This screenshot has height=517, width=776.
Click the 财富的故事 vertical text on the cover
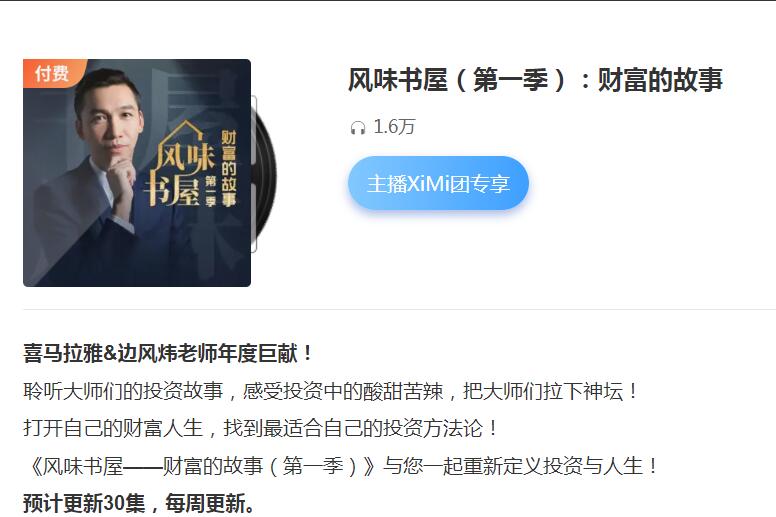(229, 168)
